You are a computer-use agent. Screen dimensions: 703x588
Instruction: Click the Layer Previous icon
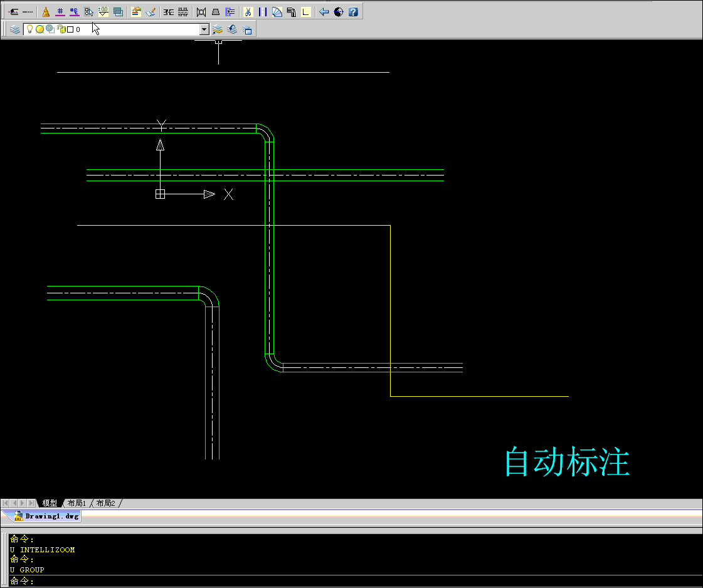[x=232, y=29]
